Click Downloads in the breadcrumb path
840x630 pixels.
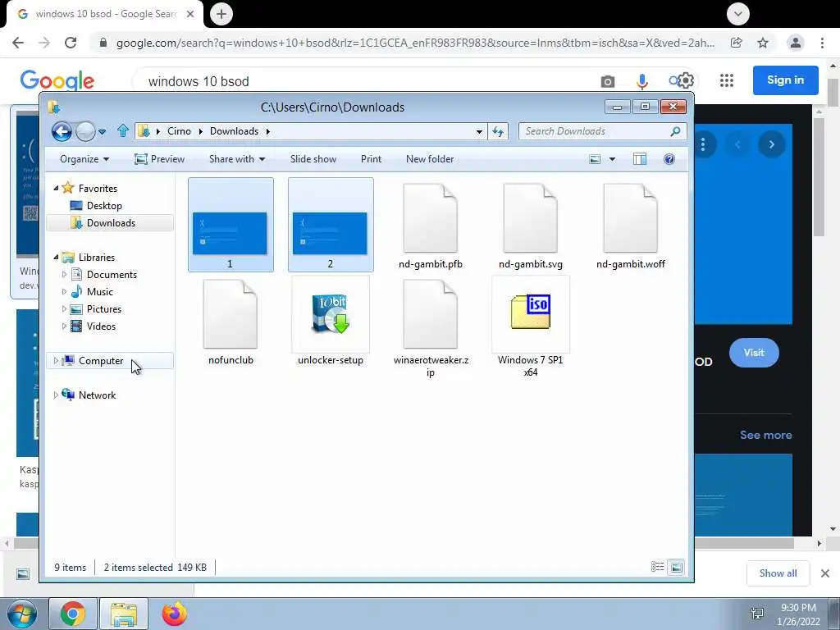pyautogui.click(x=234, y=131)
